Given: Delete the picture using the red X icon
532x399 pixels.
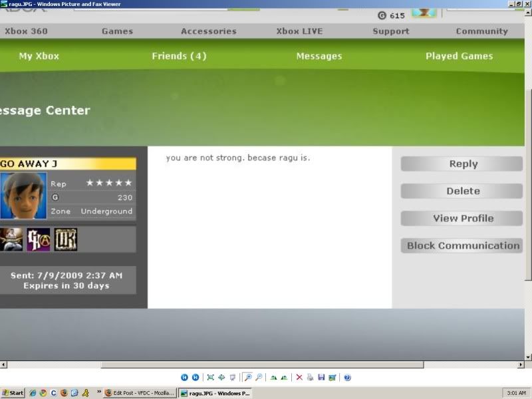Looking at the screenshot, I should 299,377.
